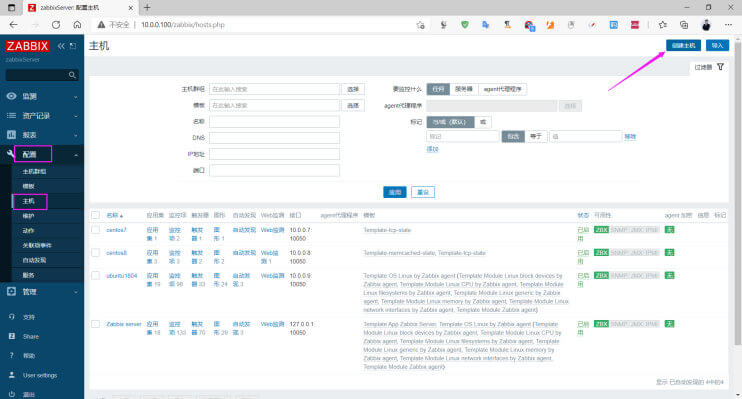Expand the 资产记录 menu chevron

pyautogui.click(x=76, y=116)
